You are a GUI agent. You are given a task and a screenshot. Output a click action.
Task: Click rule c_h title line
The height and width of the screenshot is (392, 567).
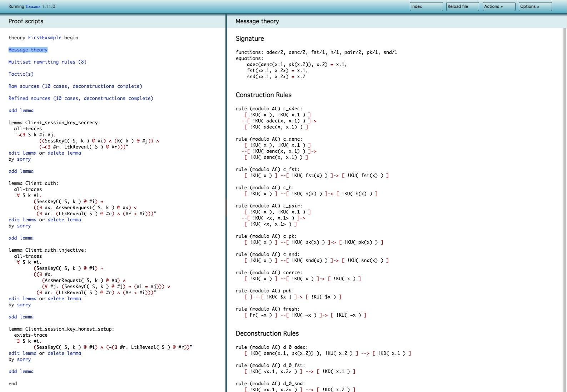265,187
